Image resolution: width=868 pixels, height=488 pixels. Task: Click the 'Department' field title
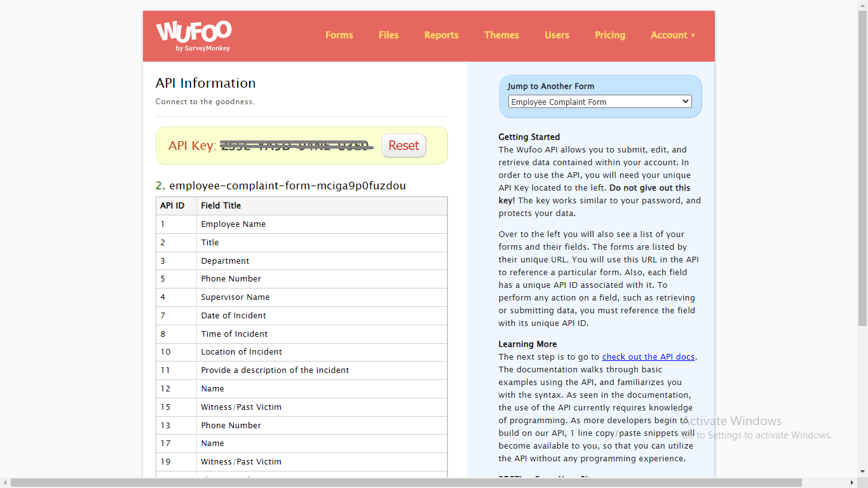pos(226,261)
